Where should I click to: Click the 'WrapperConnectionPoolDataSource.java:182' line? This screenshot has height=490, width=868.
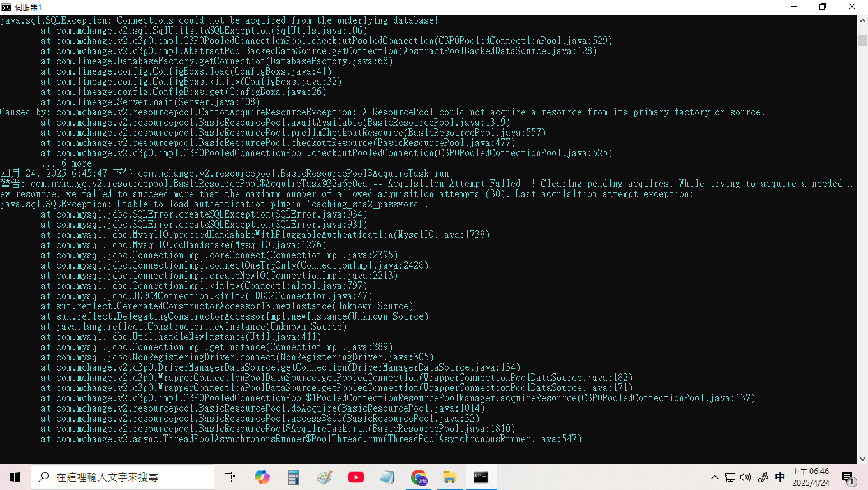point(337,378)
